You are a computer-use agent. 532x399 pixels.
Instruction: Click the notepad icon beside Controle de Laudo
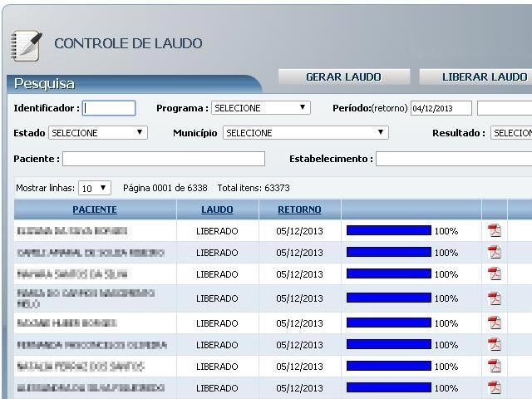tap(26, 44)
